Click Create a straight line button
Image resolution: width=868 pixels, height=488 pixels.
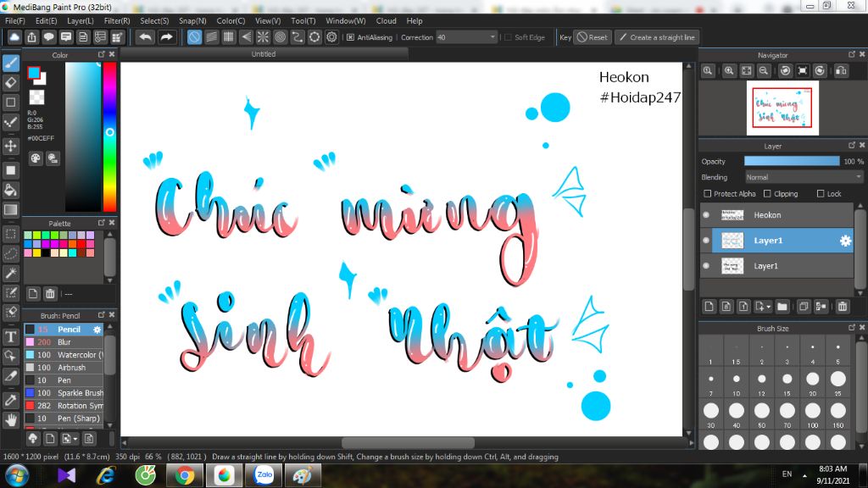coord(657,37)
